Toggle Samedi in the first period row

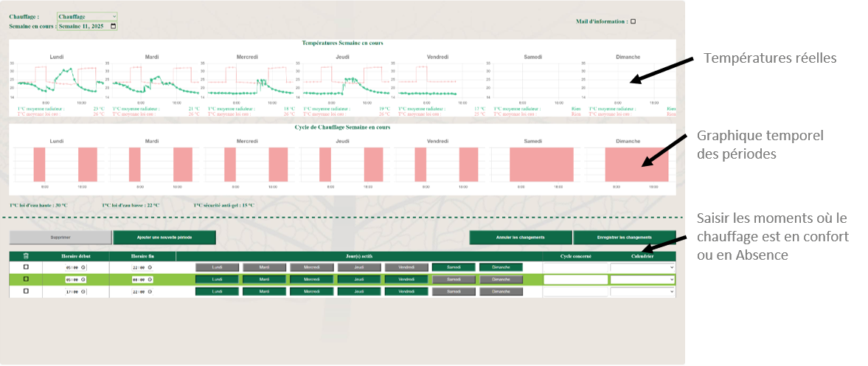point(453,267)
